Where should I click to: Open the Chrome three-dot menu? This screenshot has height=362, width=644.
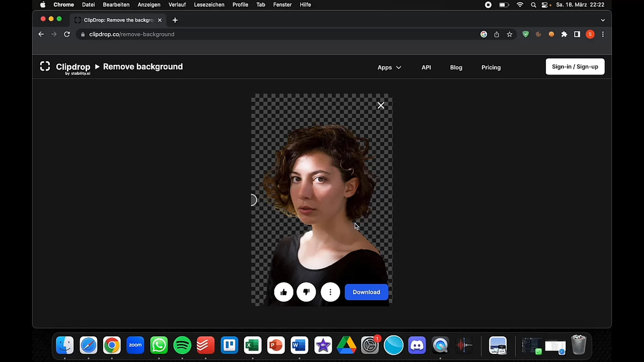pyautogui.click(x=603, y=34)
